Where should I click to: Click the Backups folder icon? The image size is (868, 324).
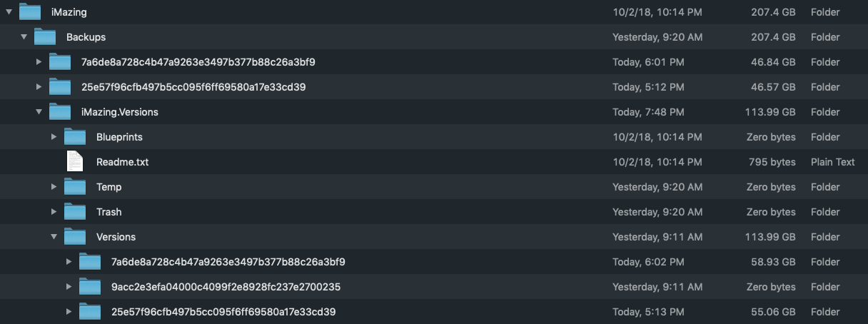[45, 36]
